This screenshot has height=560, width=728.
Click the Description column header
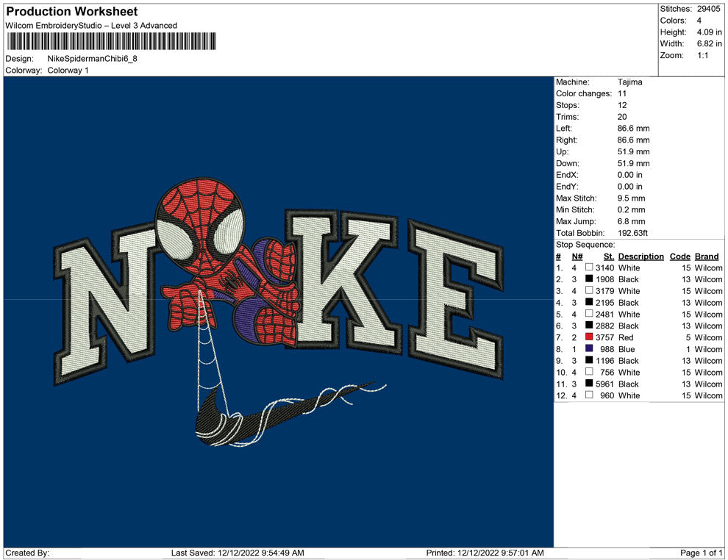pos(640,256)
